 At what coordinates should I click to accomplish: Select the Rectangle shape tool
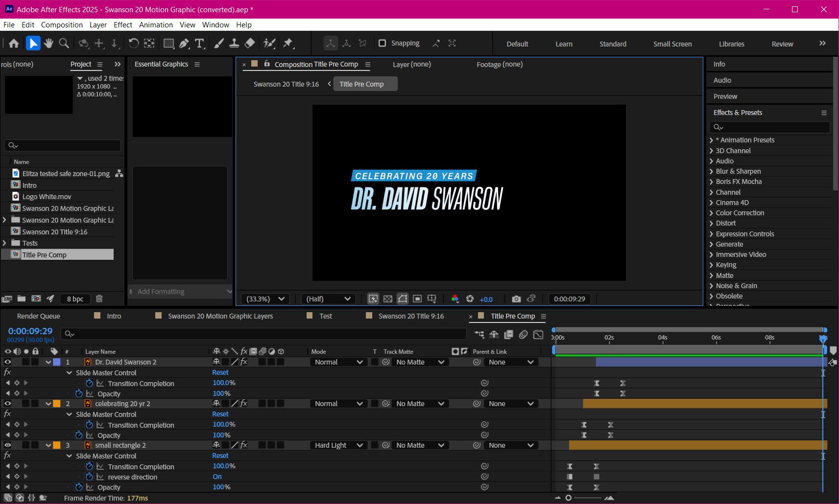(x=168, y=44)
